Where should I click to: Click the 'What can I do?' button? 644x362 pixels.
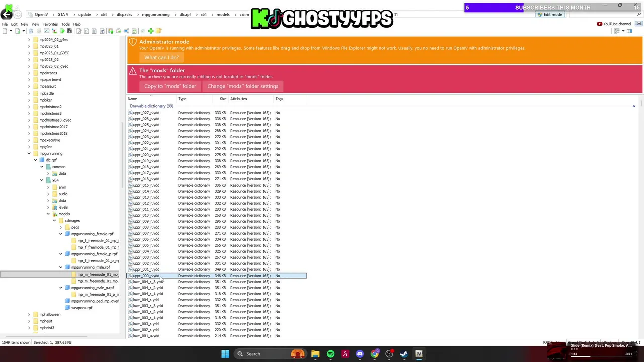point(162,57)
